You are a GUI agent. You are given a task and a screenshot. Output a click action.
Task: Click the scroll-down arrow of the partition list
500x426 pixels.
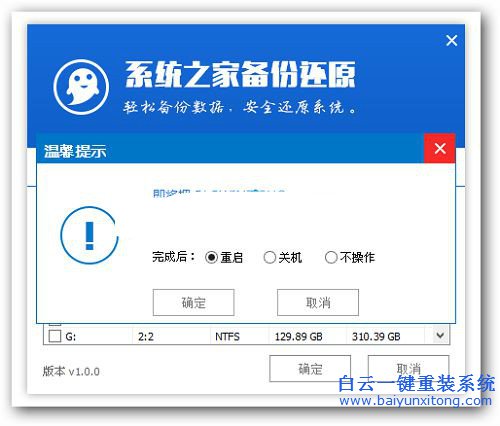click(440, 335)
